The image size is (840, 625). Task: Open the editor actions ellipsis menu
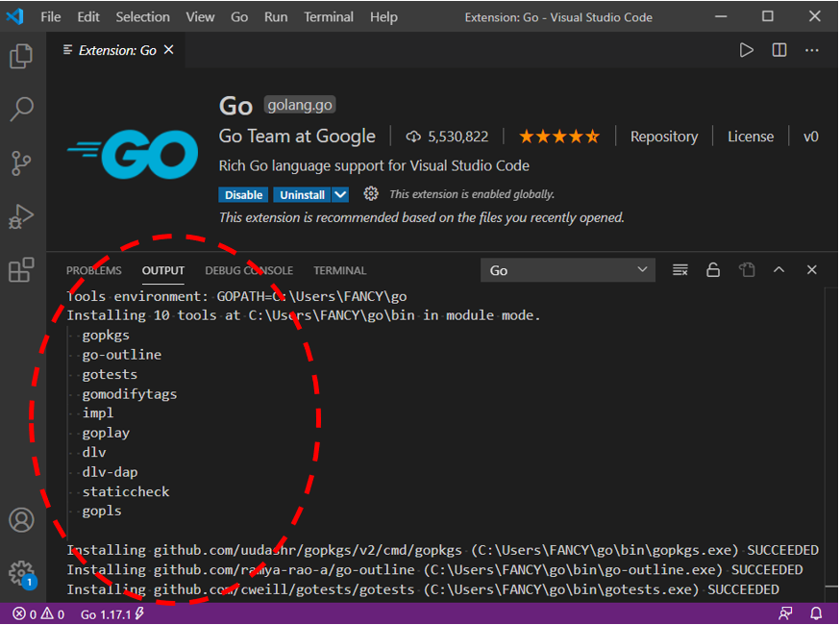[811, 50]
